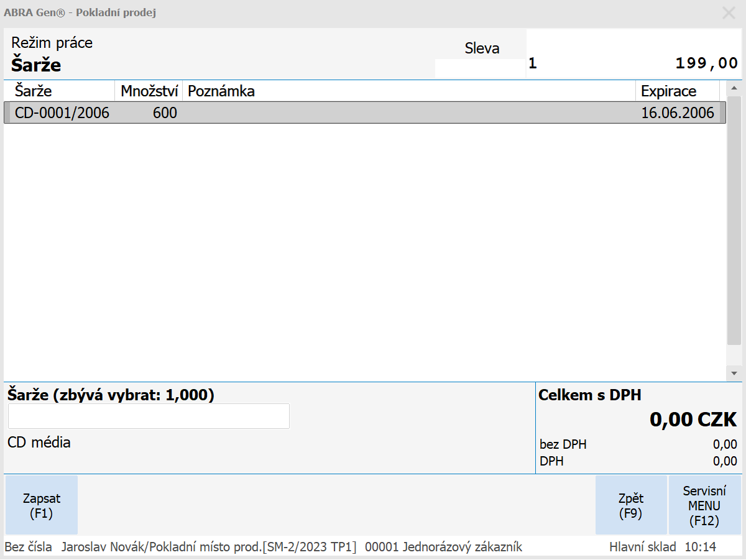
Task: Click the Poznámka column header
Action: click(408, 91)
